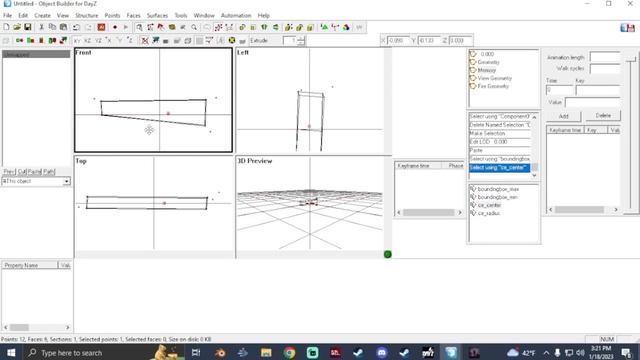
Task: Click the Undo arrow icon
Action: (x=76, y=27)
